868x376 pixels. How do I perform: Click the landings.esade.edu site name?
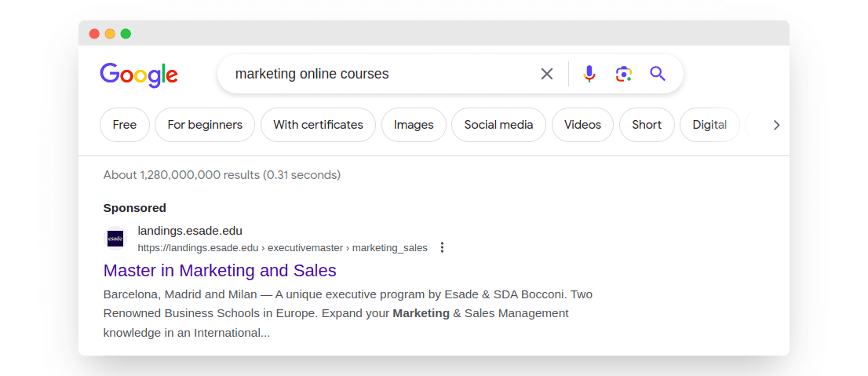pyautogui.click(x=190, y=231)
